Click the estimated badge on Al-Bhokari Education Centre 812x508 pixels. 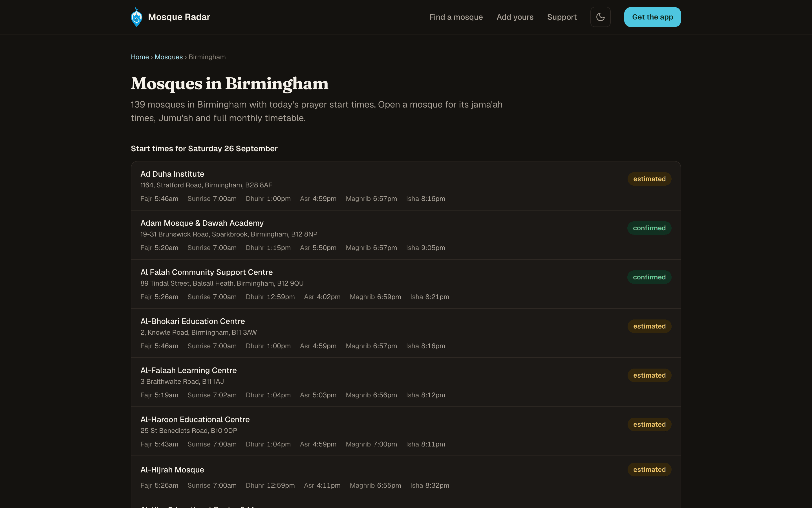click(x=649, y=326)
